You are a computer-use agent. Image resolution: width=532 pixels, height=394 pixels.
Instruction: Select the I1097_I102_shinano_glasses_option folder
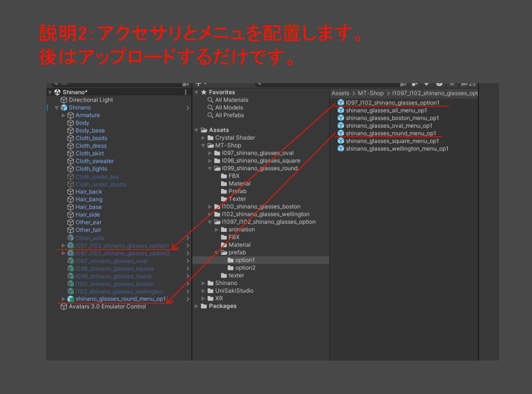(x=269, y=222)
